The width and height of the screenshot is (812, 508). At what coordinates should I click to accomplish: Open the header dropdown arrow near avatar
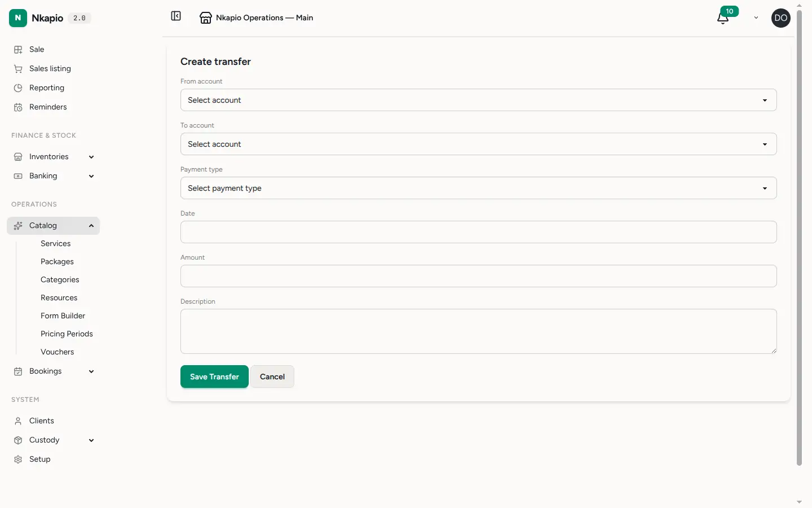tap(756, 18)
